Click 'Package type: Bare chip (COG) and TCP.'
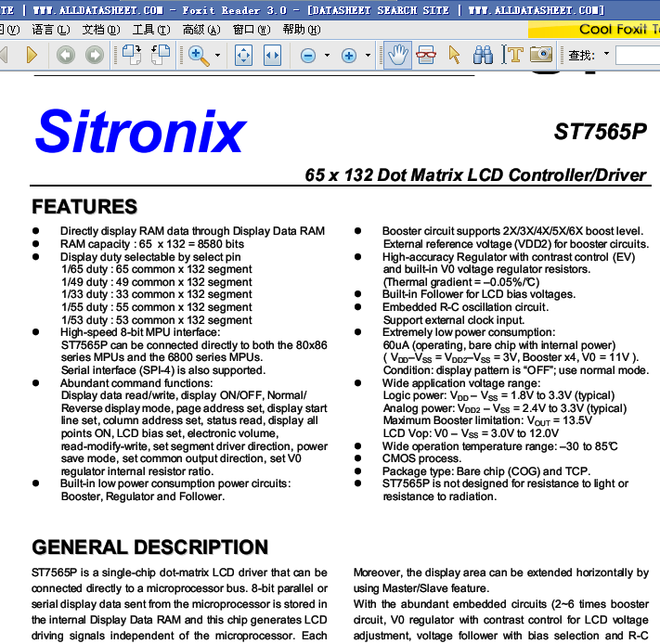The width and height of the screenshot is (660, 644). click(x=486, y=471)
